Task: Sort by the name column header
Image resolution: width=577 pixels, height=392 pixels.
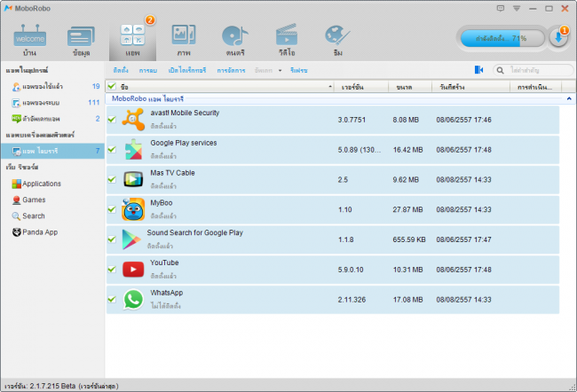Action: pyautogui.click(x=225, y=87)
